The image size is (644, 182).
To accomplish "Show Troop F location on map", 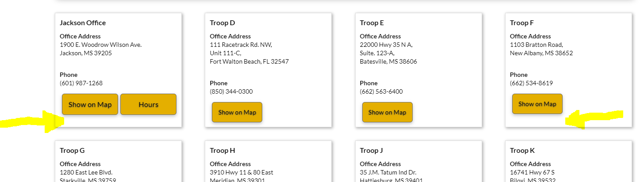I will 537,104.
